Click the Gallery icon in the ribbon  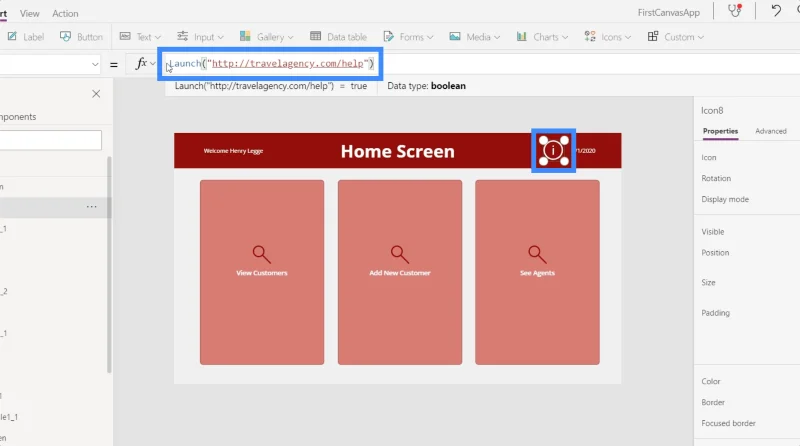(x=245, y=36)
